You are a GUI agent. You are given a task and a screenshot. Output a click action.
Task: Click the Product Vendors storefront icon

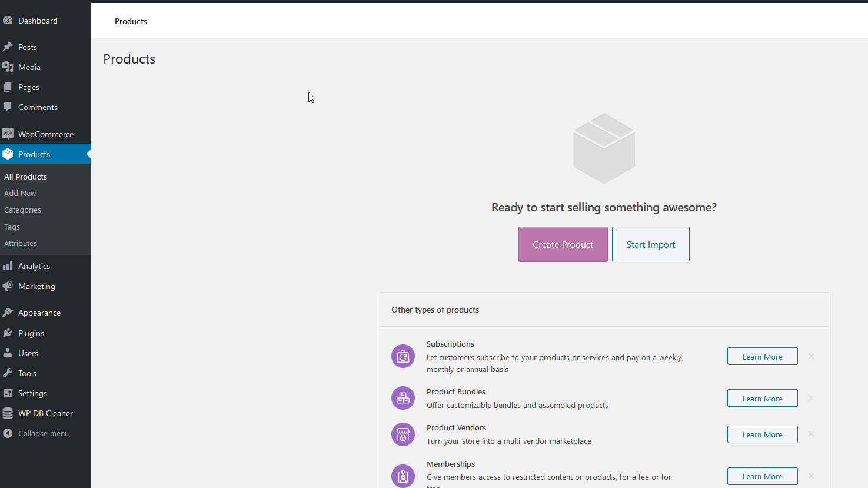point(403,434)
